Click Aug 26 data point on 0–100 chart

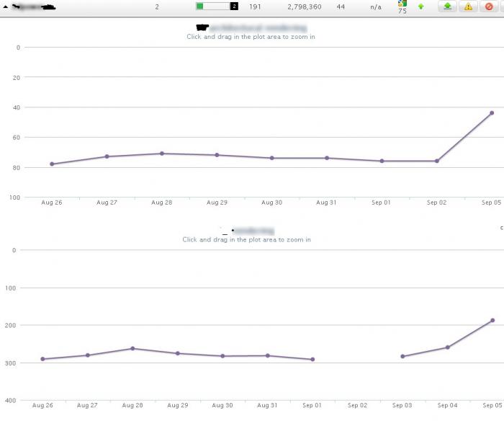point(52,164)
